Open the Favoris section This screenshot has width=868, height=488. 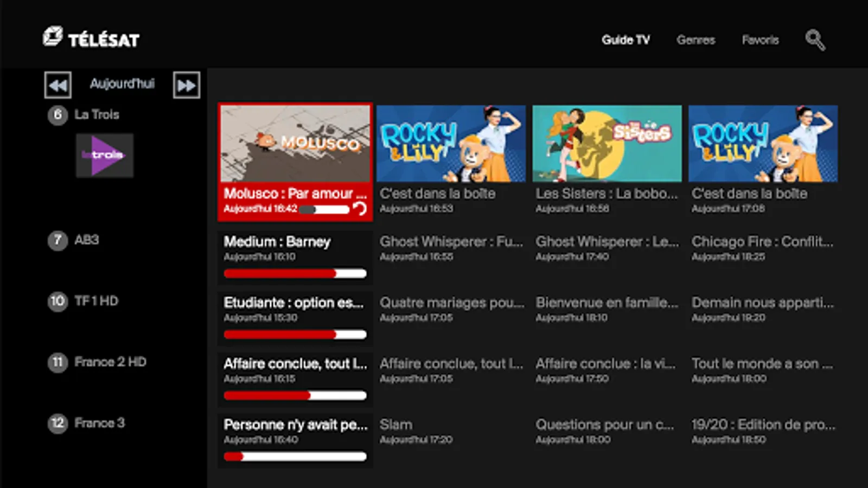pyautogui.click(x=760, y=40)
